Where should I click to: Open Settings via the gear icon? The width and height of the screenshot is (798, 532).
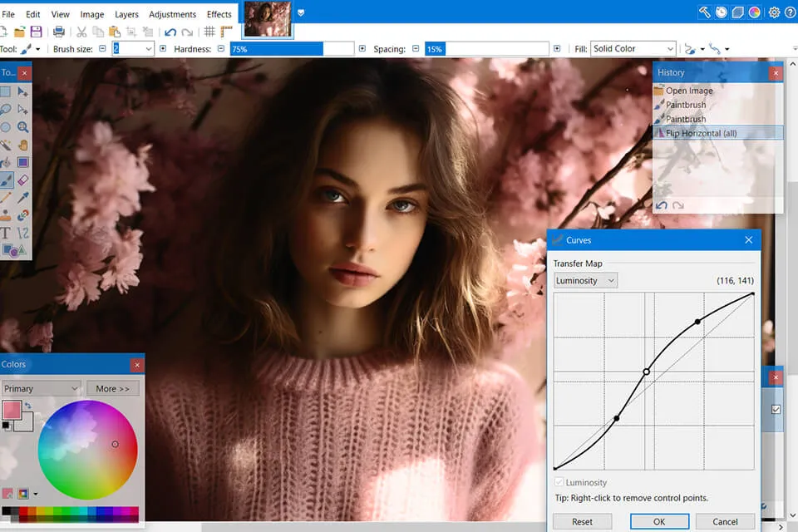coord(774,12)
